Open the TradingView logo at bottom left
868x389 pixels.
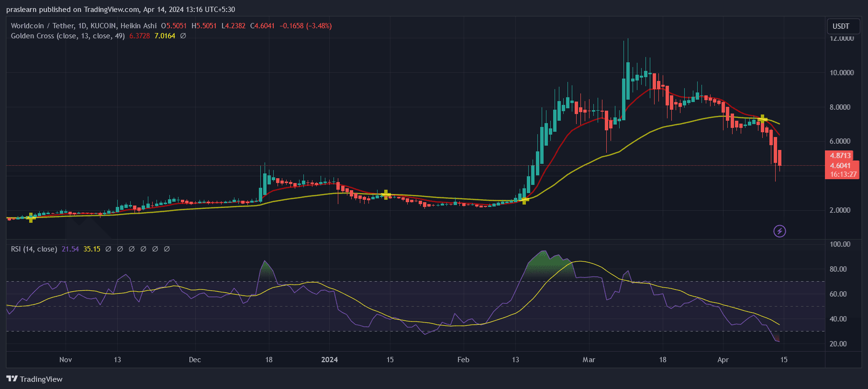pos(34,379)
